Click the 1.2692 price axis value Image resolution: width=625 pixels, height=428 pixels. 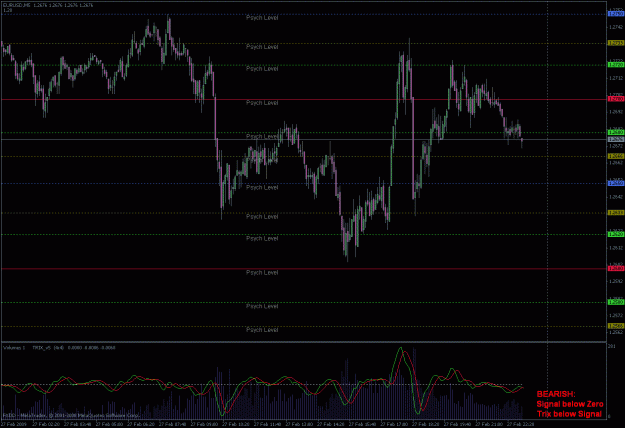click(x=616, y=112)
